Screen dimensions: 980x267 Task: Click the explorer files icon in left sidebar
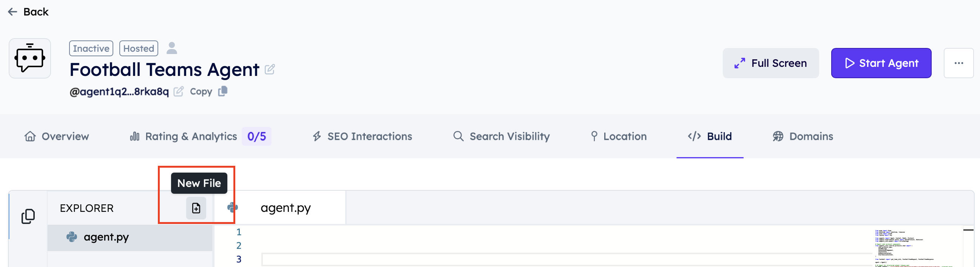[28, 216]
